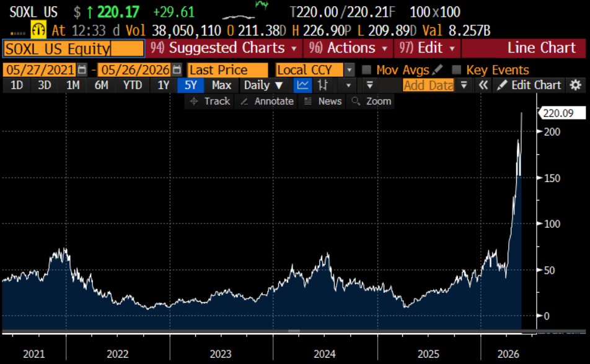Image resolution: width=590 pixels, height=364 pixels.
Task: Click the L 209.89D low value
Action: [387, 30]
